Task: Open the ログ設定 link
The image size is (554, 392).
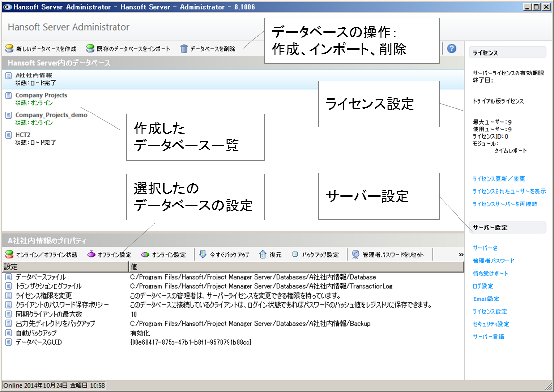Action: tap(483, 286)
